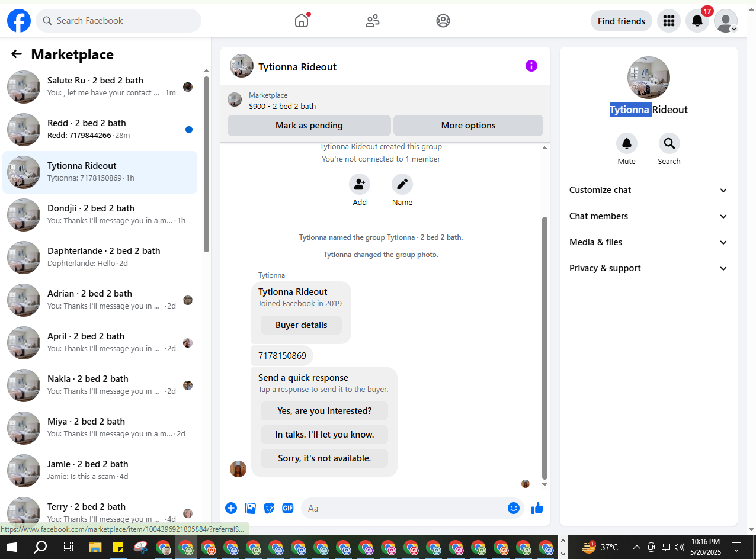This screenshot has width=756, height=559.
Task: Click Tytionna Rideout name in chat header
Action: pos(297,67)
